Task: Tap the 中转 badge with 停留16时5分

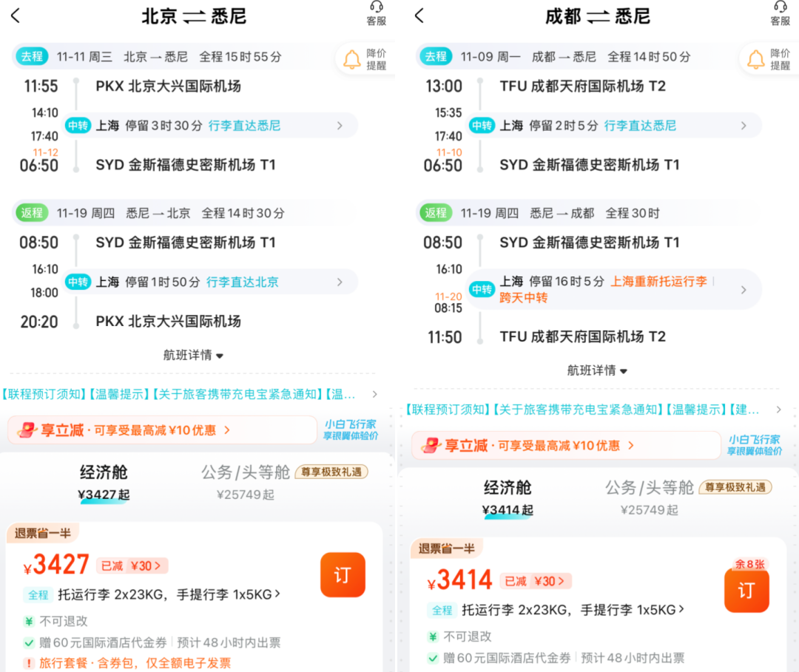Action: point(482,290)
